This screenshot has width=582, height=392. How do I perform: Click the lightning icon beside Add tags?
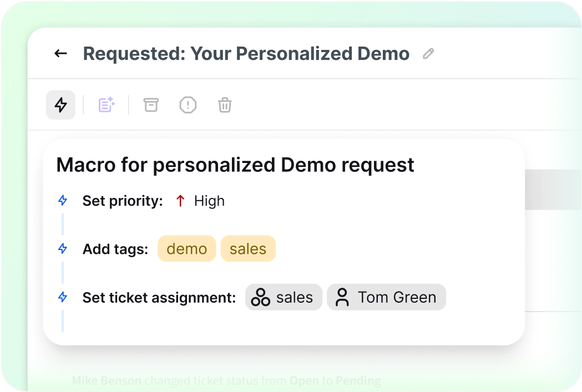tap(63, 249)
